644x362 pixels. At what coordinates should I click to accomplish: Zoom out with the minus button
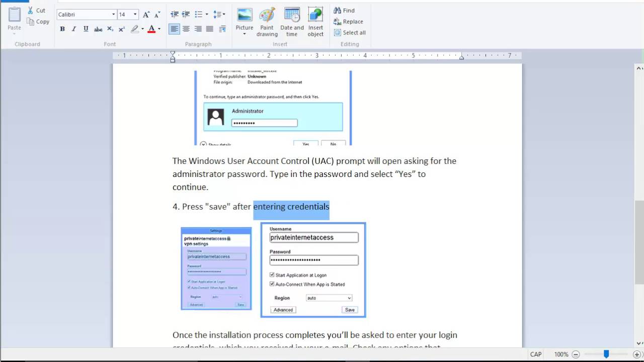coord(576,354)
